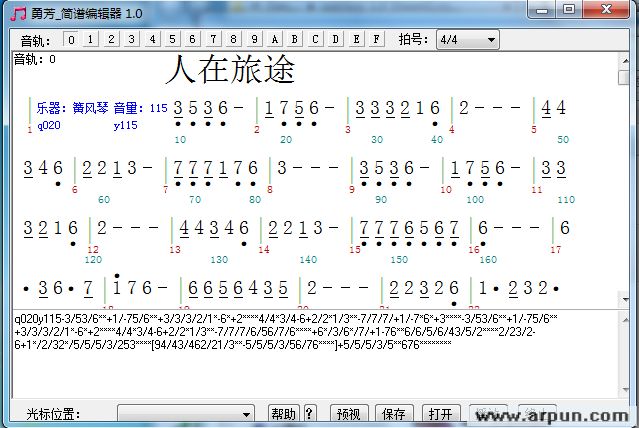Click the 帮助 help button
Image resolution: width=639 pixels, height=428 pixels.
(284, 414)
